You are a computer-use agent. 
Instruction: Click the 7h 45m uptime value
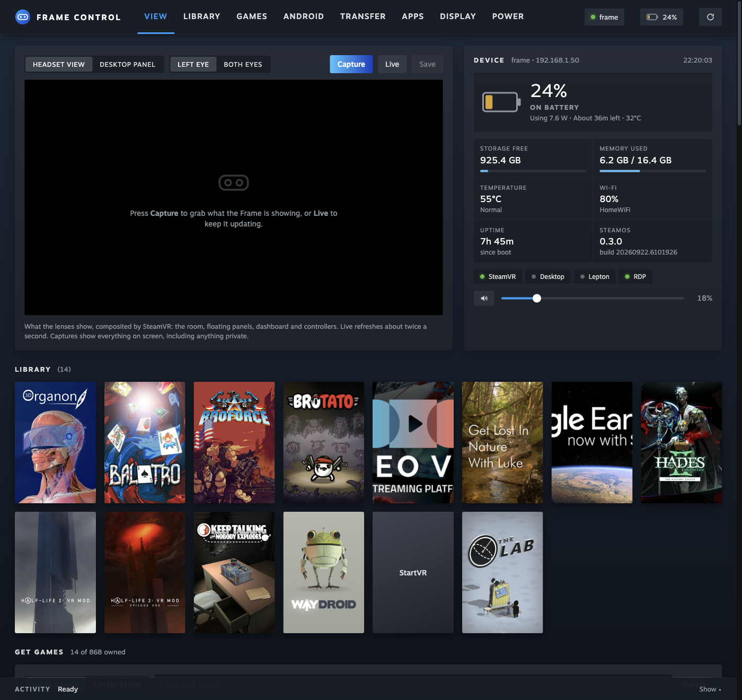click(x=497, y=241)
